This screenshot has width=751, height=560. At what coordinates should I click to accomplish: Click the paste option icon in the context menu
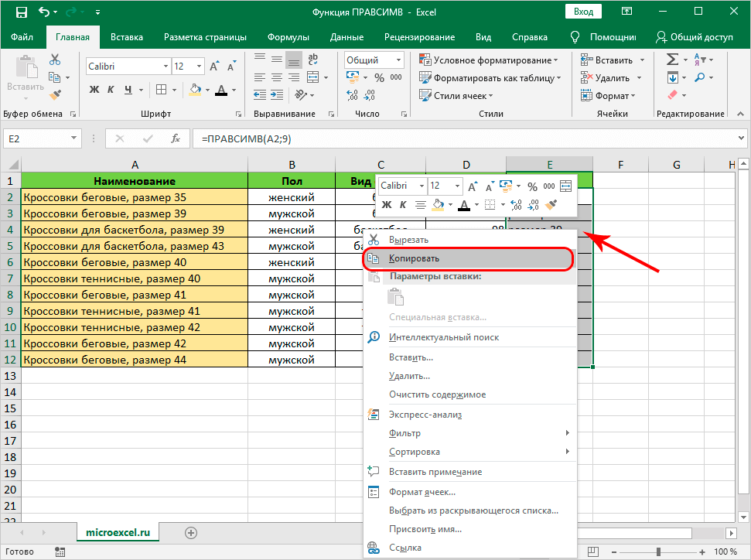click(x=396, y=297)
